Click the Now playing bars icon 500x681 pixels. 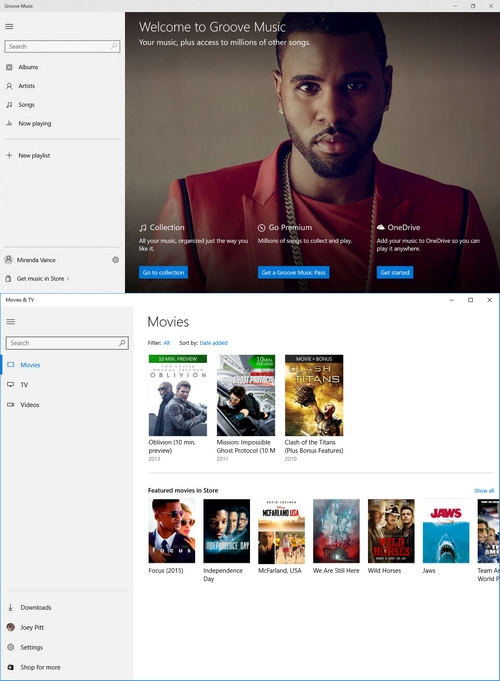9,123
